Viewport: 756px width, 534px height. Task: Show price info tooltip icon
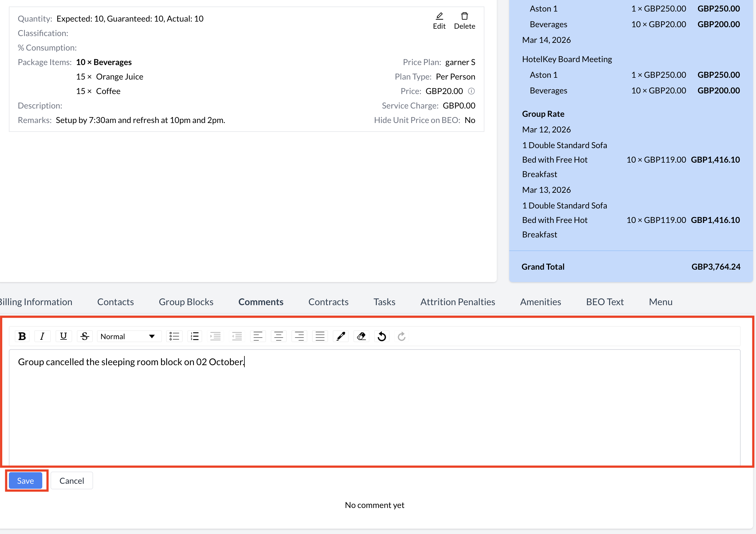pos(471,91)
